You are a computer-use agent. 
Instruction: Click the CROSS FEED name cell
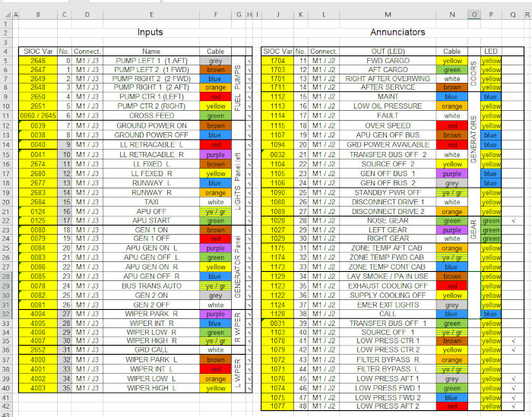149,116
